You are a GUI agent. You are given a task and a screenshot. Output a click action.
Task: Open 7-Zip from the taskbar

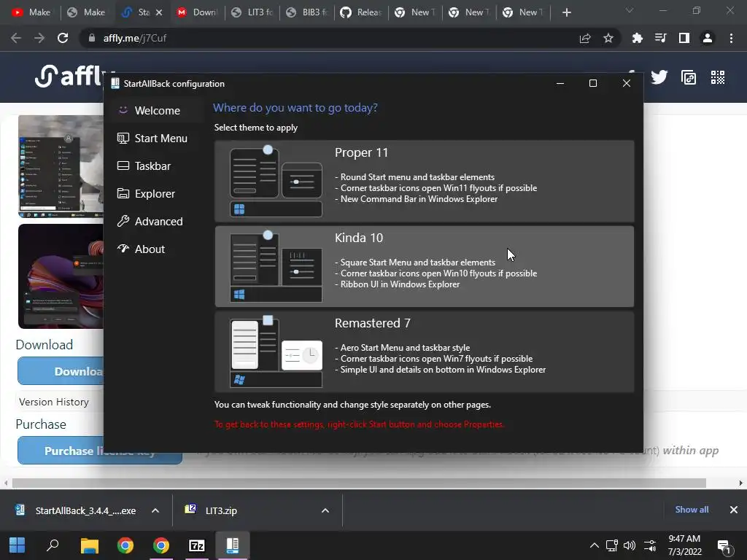tap(197, 545)
